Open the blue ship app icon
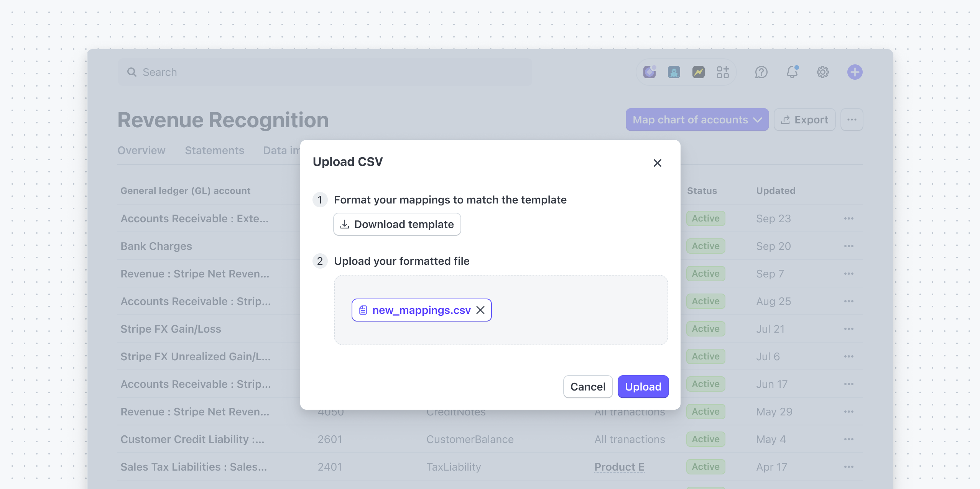This screenshot has height=489, width=980. [x=674, y=72]
